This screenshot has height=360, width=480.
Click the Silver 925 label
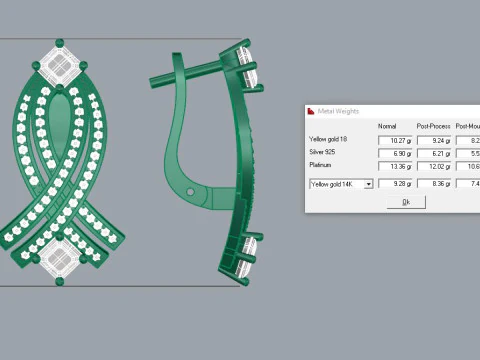[322, 152]
